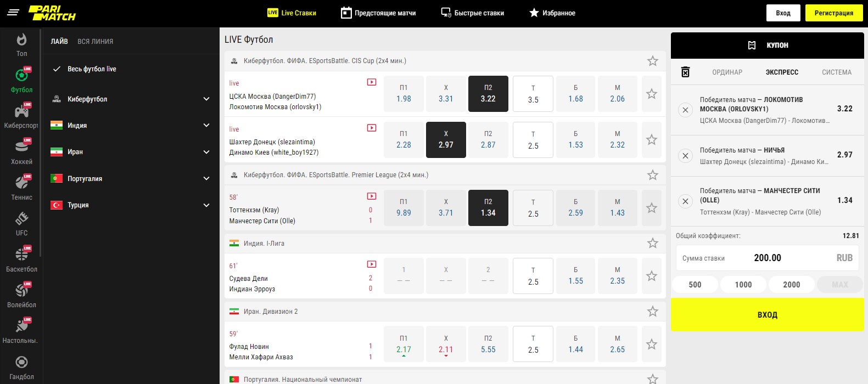Watch live stream for Тоттенхэм match

point(372,196)
